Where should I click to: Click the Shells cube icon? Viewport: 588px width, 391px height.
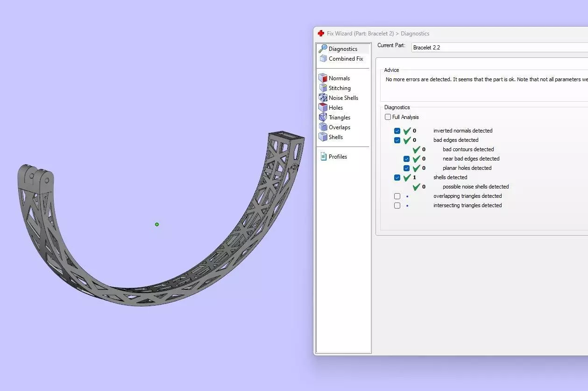[323, 137]
